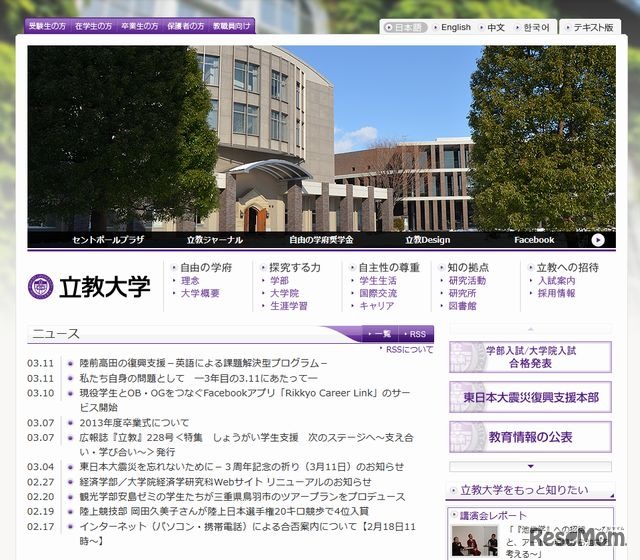Viewport: 640px width, 560px height.
Task: Open news 私たち自身の問題として article
Action: 199,378
